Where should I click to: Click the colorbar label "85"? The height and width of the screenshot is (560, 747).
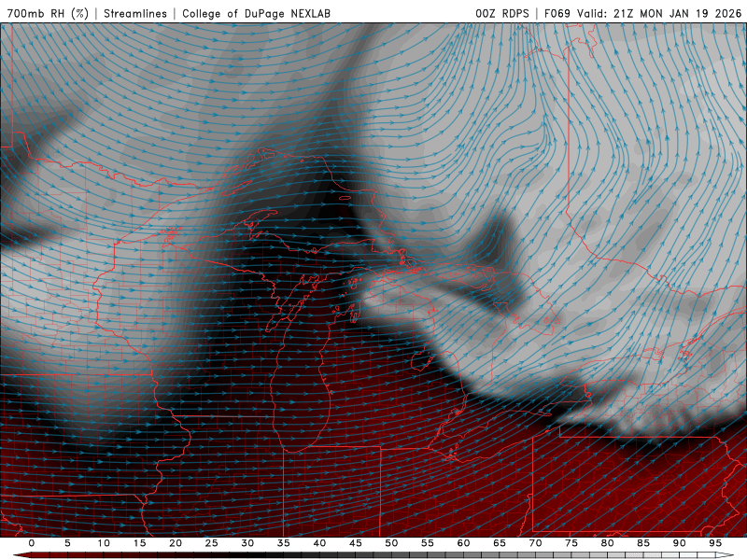tap(643, 543)
